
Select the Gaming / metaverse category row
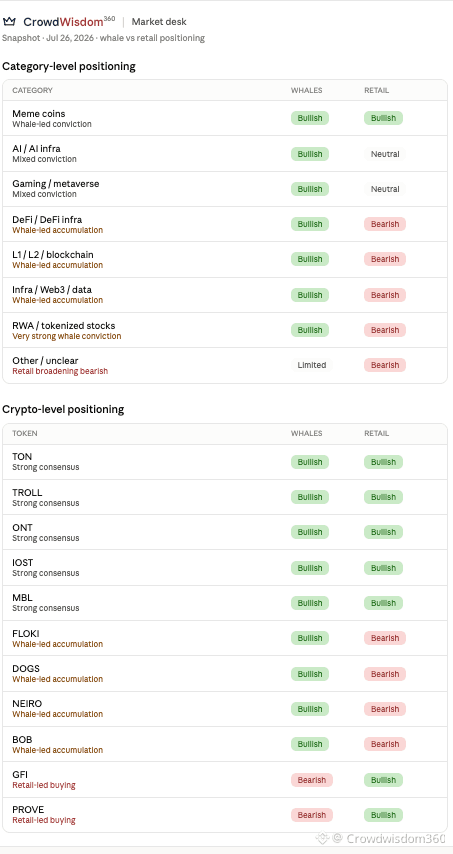225,189
